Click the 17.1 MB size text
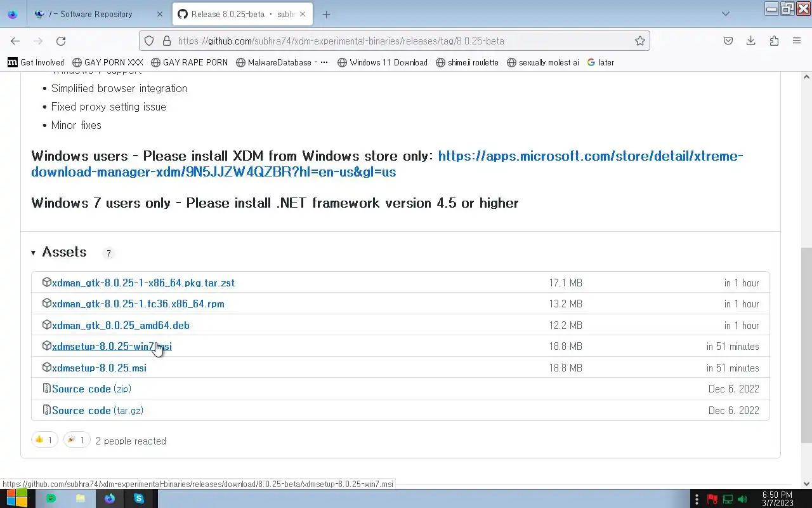Screen dimensions: 812x508 tap(565, 283)
